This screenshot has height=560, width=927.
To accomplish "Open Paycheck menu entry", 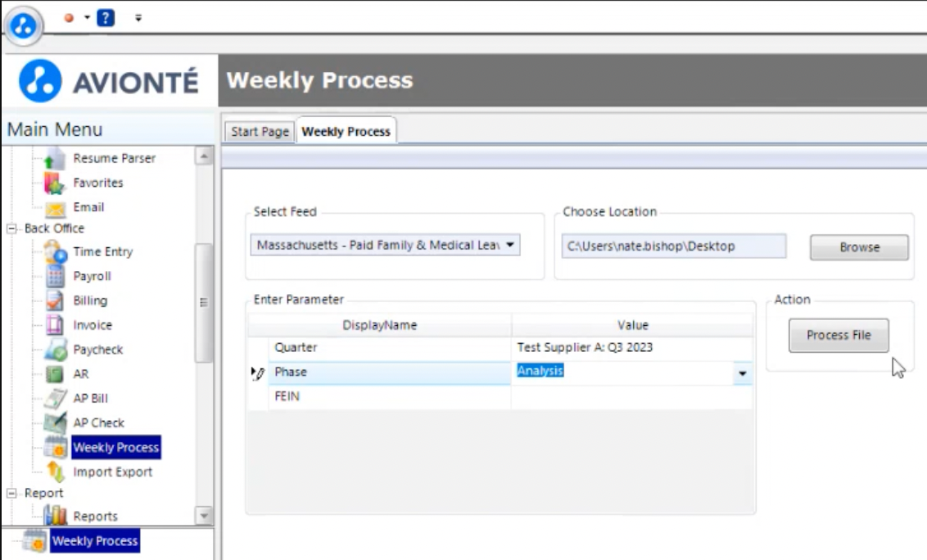I will pyautogui.click(x=97, y=350).
